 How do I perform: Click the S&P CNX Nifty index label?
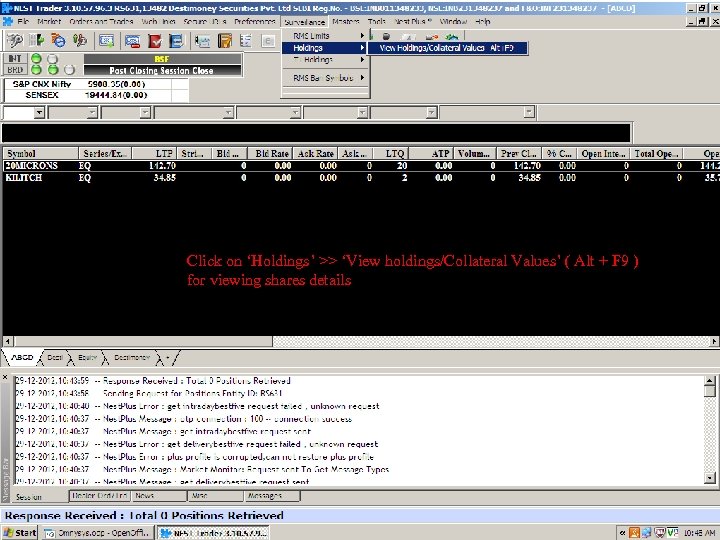pos(42,84)
